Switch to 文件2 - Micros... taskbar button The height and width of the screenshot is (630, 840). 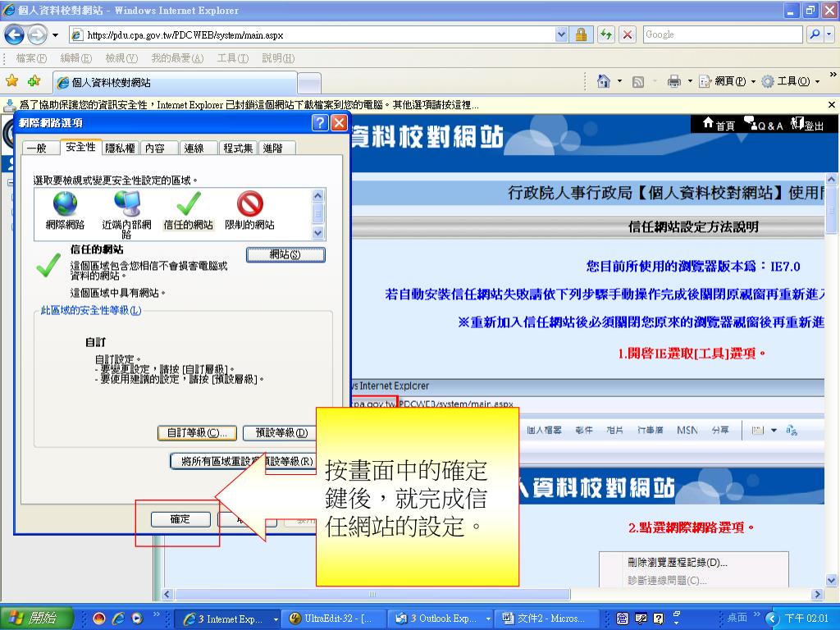coord(546,619)
